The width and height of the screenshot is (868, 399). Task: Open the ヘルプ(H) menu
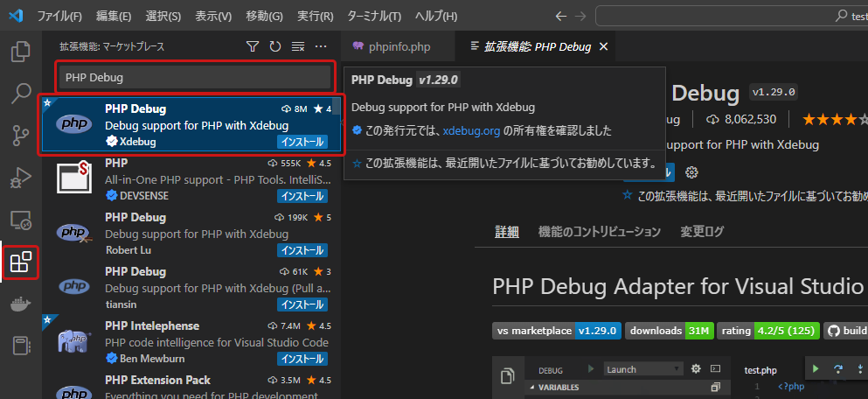click(436, 16)
